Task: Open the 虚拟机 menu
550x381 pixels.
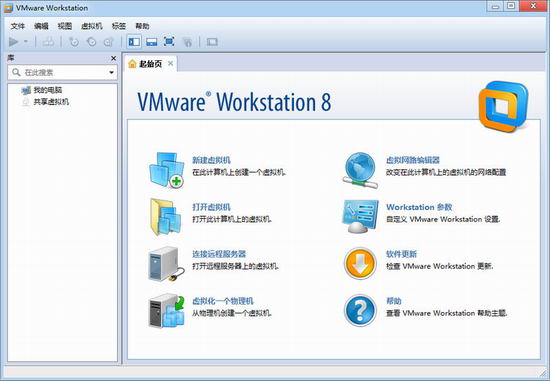Action: [92, 26]
